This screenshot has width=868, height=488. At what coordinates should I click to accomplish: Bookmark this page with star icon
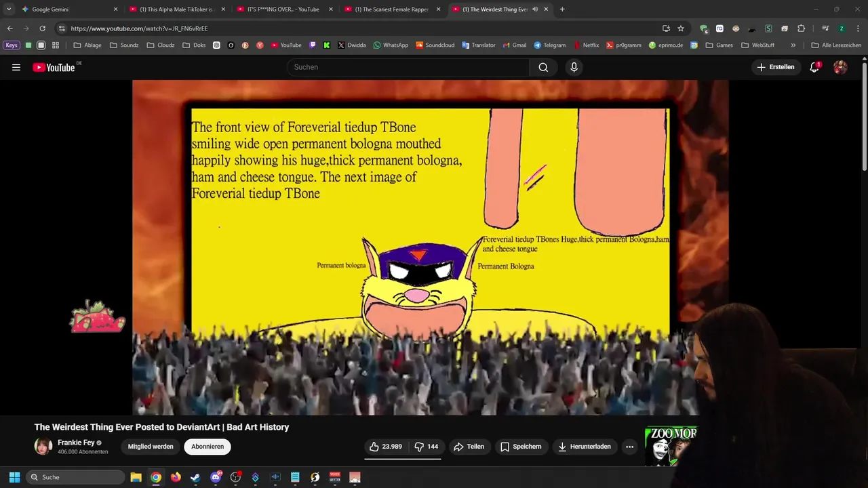[x=681, y=28]
